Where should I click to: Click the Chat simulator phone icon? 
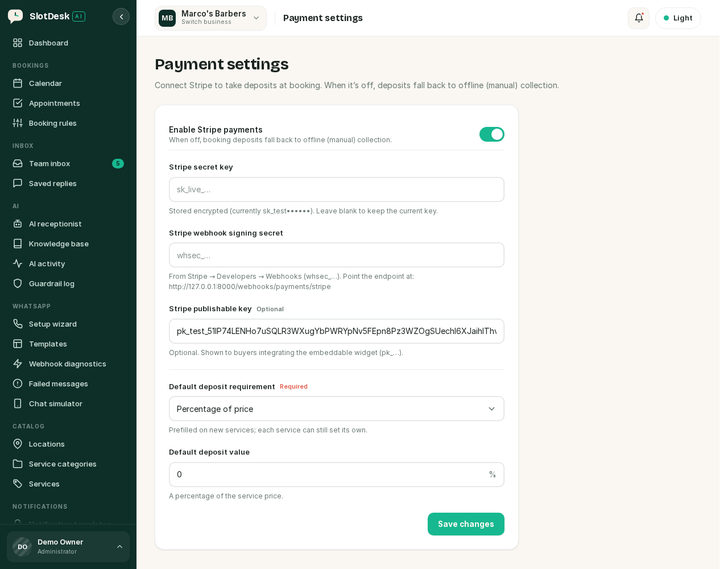pos(18,403)
